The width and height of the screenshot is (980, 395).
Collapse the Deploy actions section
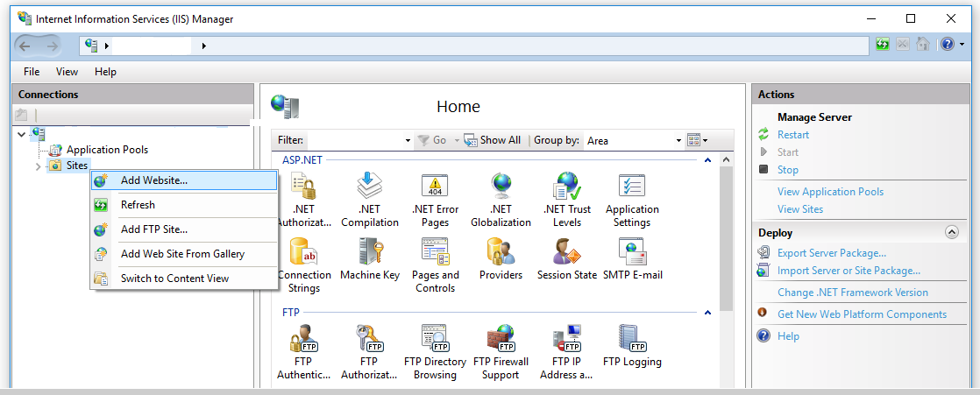coord(951,233)
